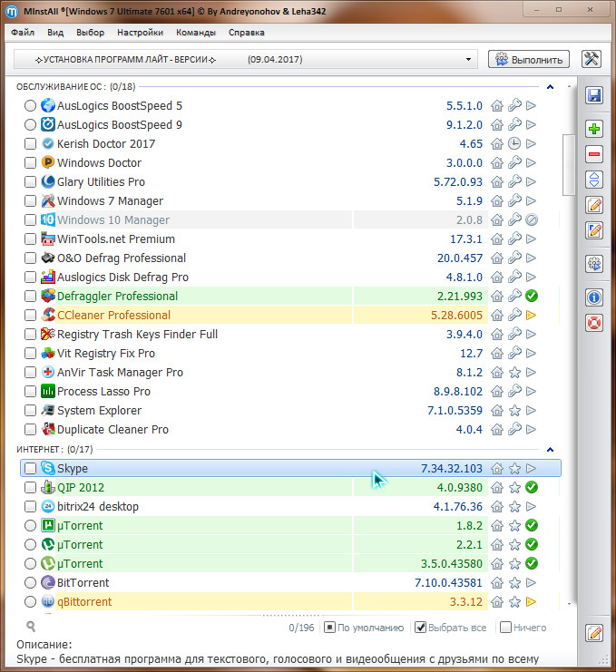
Task: Select the 'bitrix24 desktop' row
Action: click(x=289, y=507)
